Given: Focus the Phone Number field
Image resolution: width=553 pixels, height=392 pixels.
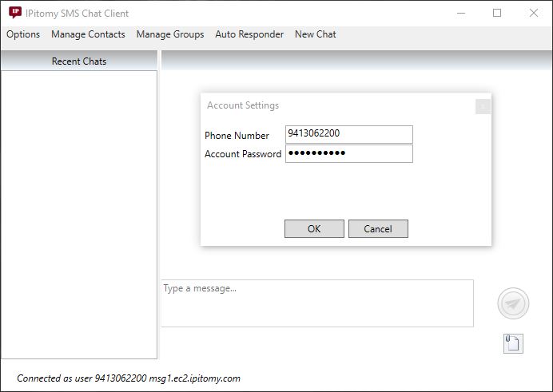Looking at the screenshot, I should point(349,134).
